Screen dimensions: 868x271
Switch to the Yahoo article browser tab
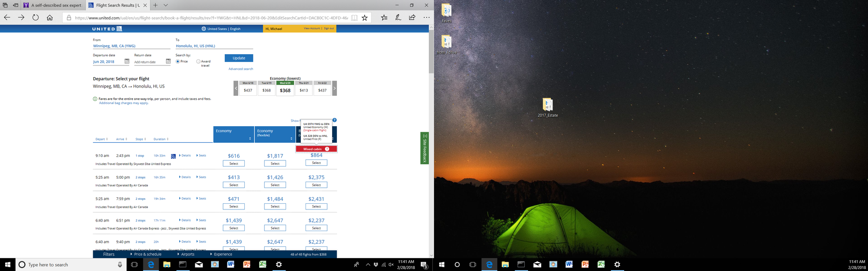(53, 5)
